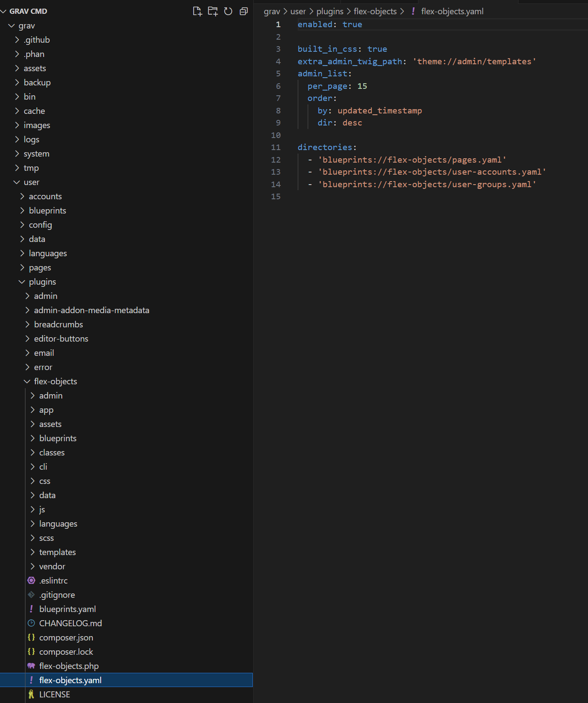Click the New Folder icon in explorer header
This screenshot has width=588, height=703.
click(x=213, y=11)
